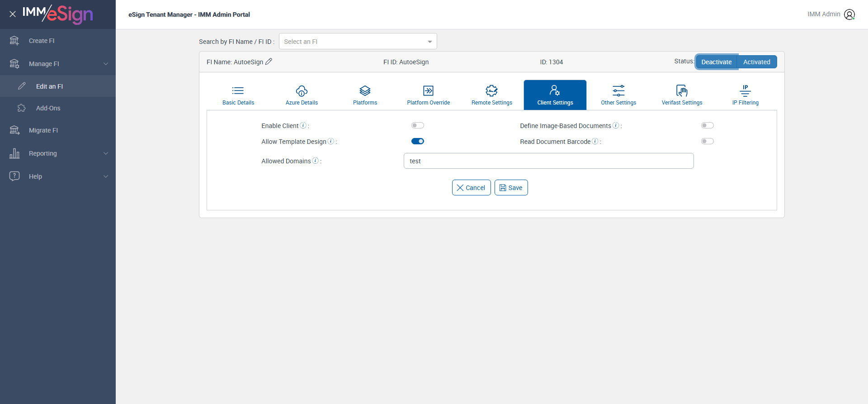Click the Verifast Settings hand icon
This screenshot has width=868, height=404.
coord(682,91)
